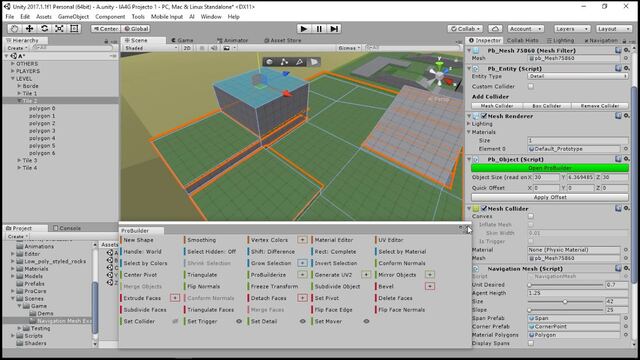Adjust the Unit Desired slider
Viewport: 640px width, 360px height.
tap(565, 285)
